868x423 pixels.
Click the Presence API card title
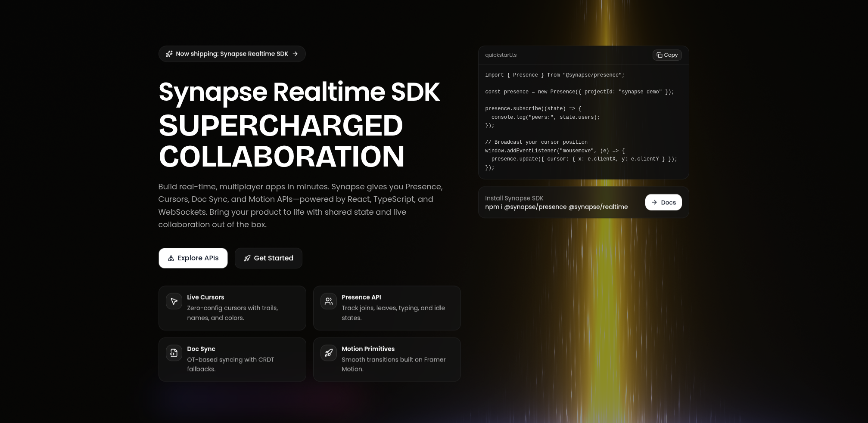[361, 297]
